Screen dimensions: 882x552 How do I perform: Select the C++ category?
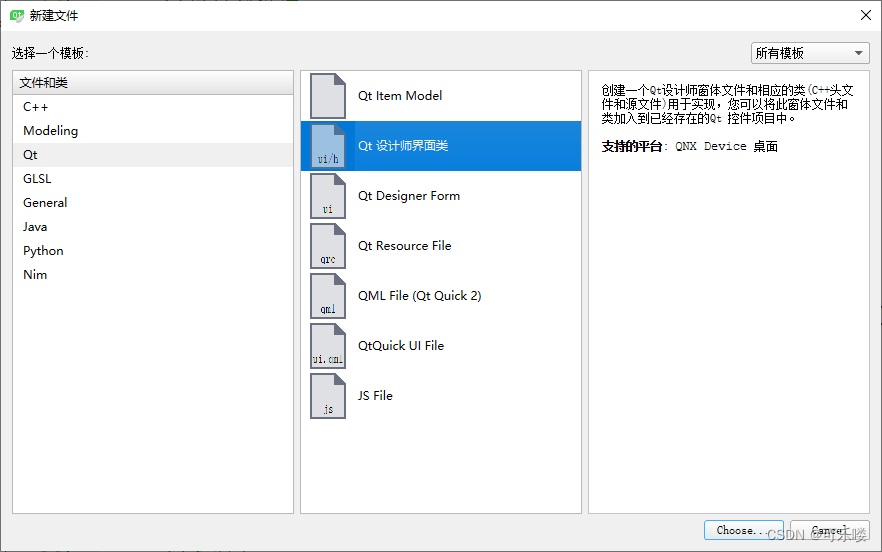36,107
